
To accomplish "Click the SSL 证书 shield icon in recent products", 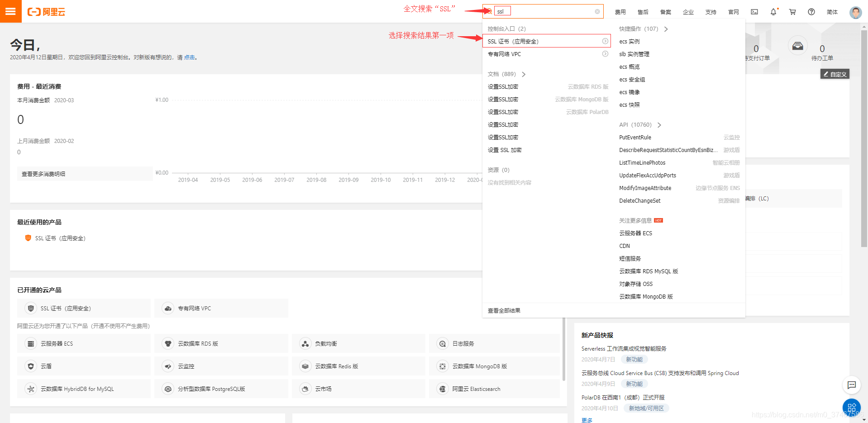I will tap(28, 238).
